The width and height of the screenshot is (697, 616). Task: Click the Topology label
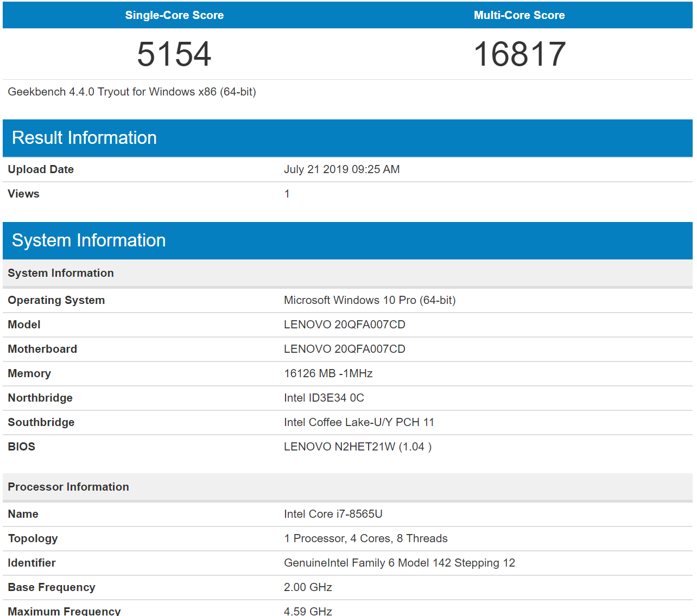[x=33, y=538]
